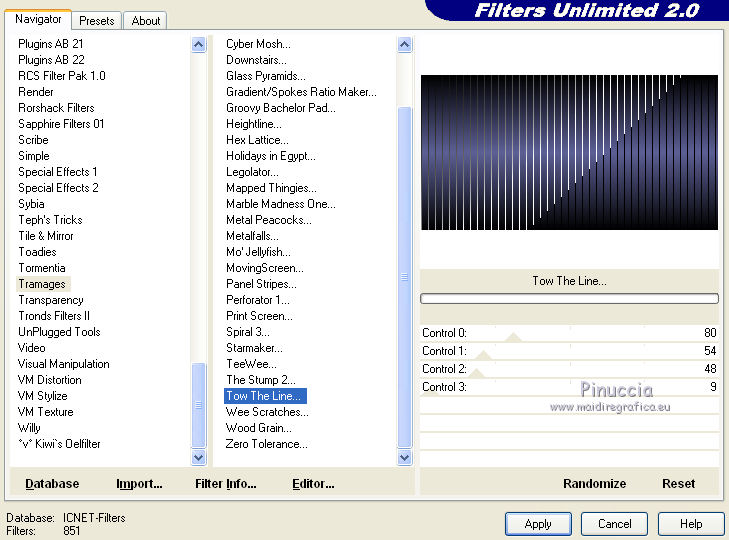Select the Toadies category

coord(37,252)
